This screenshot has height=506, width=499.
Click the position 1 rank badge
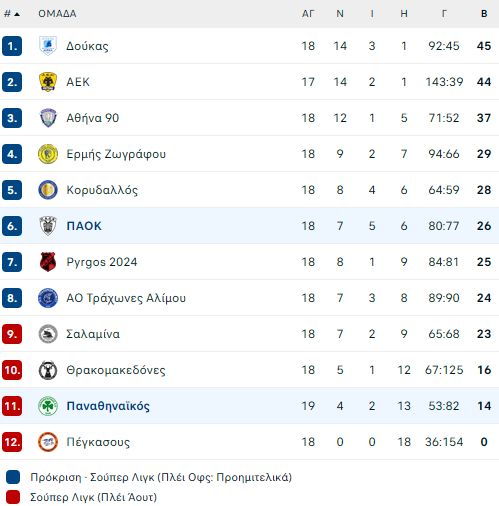tap(12, 46)
